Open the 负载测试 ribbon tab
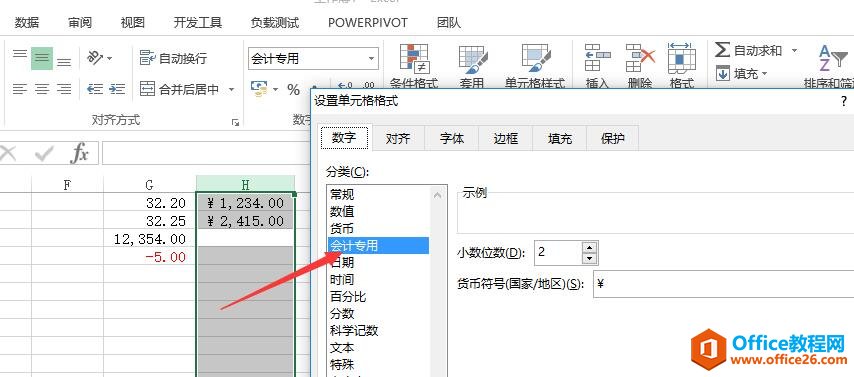 (x=274, y=22)
